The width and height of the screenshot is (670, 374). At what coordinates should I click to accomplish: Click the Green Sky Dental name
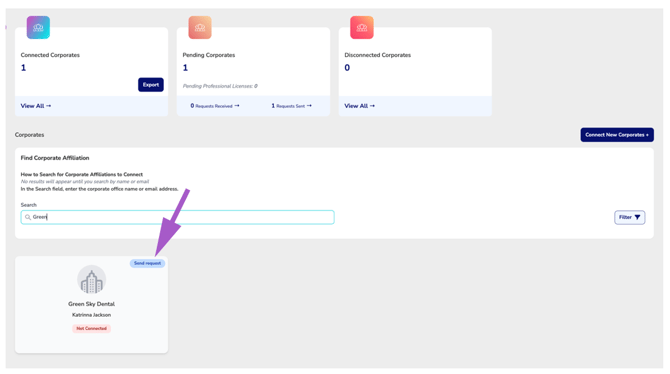click(91, 304)
